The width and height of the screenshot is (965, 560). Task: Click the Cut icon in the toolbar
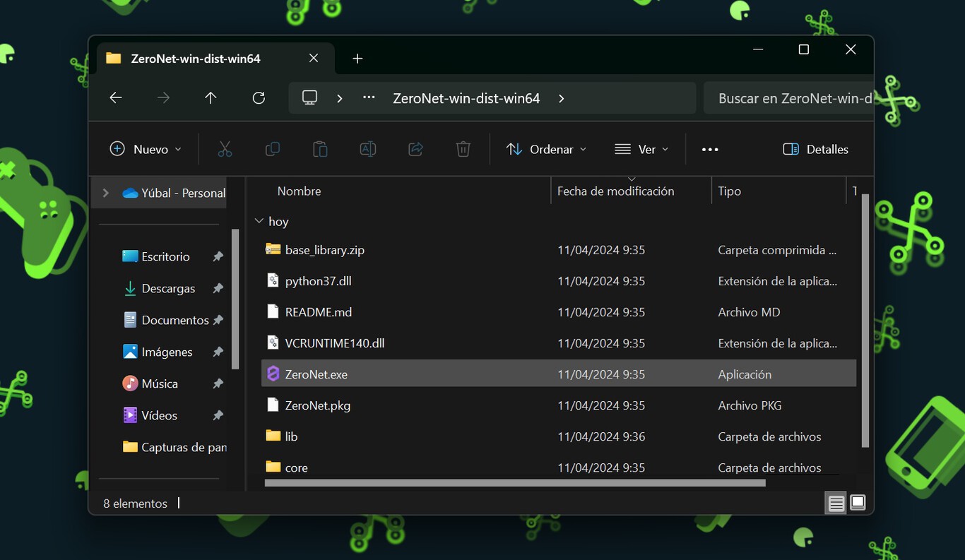(x=225, y=149)
